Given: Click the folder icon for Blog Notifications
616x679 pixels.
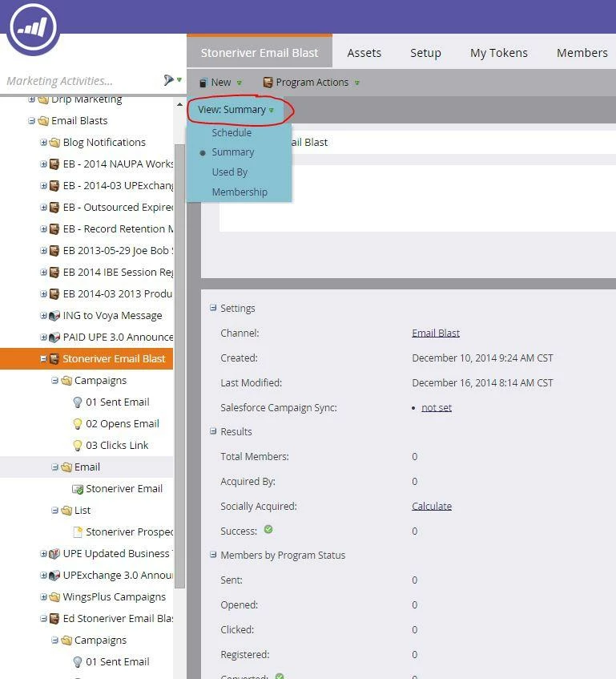Looking at the screenshot, I should coord(54,143).
